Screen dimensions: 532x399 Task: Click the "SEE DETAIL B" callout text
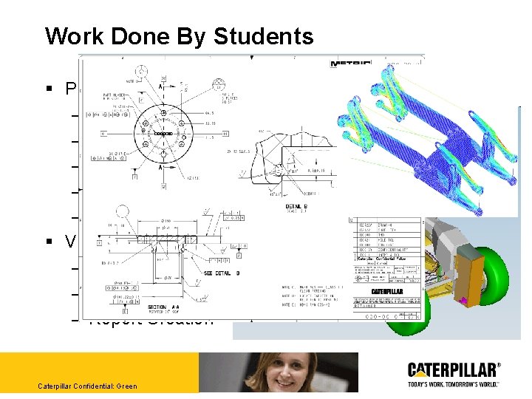(x=222, y=273)
